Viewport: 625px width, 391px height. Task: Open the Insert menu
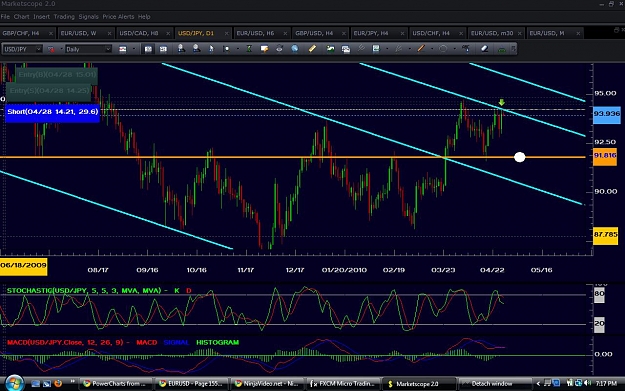click(41, 17)
